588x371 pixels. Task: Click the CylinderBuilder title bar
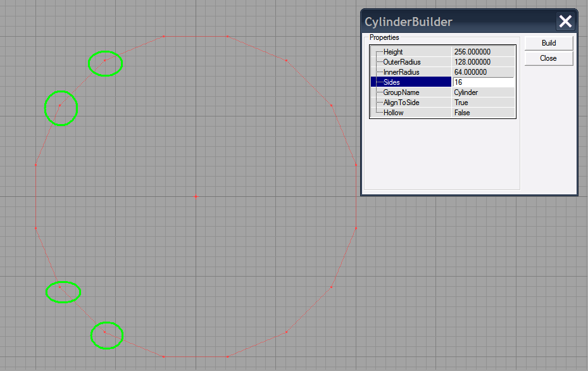pos(443,21)
